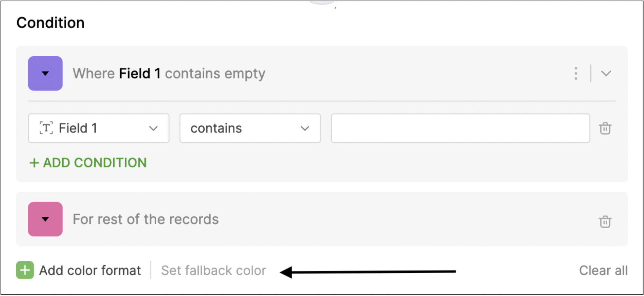Open the Field 1 field selector dropdown
Screen dimensions: 644x296
pyautogui.click(x=99, y=128)
